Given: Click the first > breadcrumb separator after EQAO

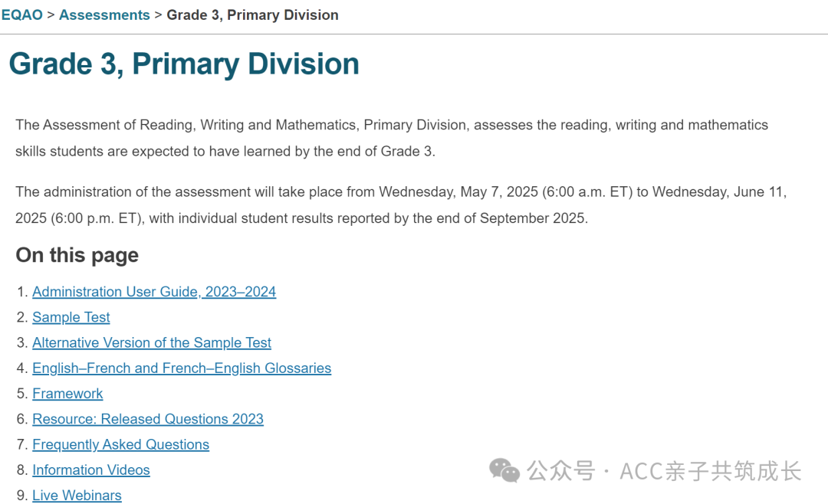Looking at the screenshot, I should (x=51, y=15).
